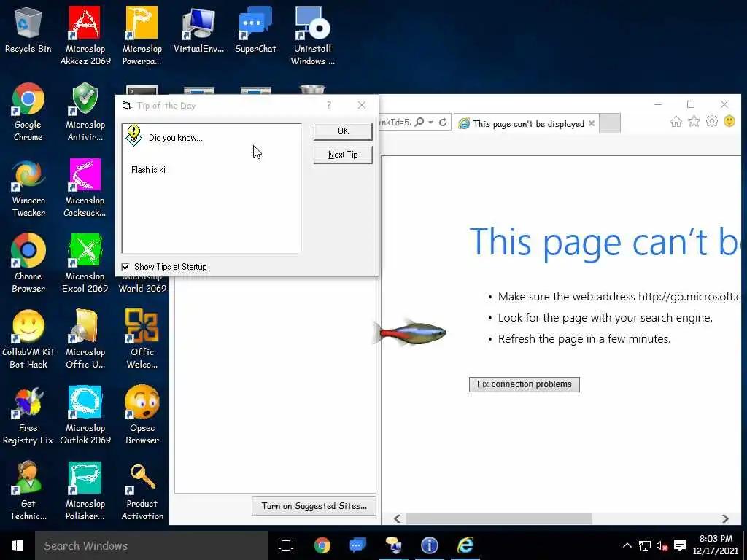747x560 pixels.
Task: Click the muted volume tray icon
Action: click(662, 545)
